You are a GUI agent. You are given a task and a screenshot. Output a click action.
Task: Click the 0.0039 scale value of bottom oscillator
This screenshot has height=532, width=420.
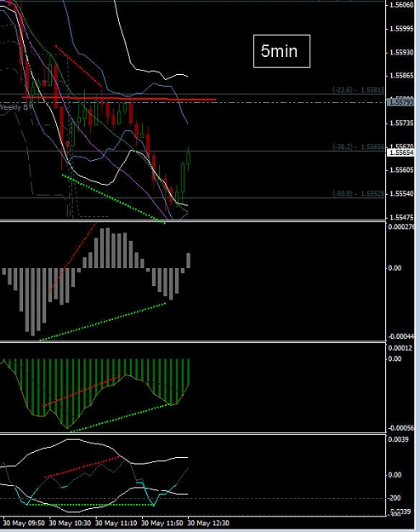point(398,439)
